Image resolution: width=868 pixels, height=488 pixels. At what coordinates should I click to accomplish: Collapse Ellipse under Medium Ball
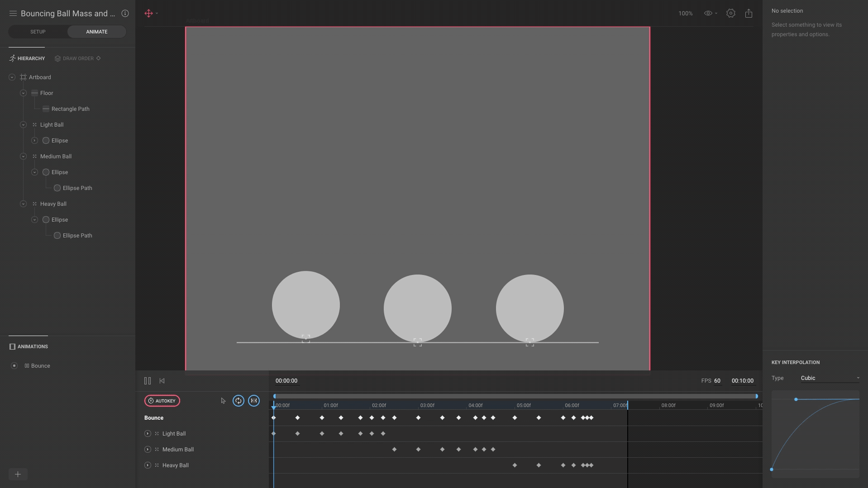(x=35, y=172)
